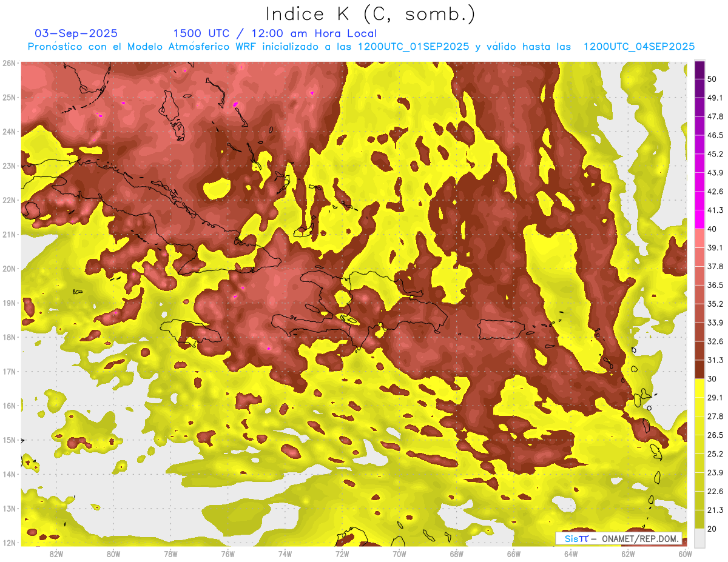Click the colorbar value '27.8'

pyautogui.click(x=715, y=416)
